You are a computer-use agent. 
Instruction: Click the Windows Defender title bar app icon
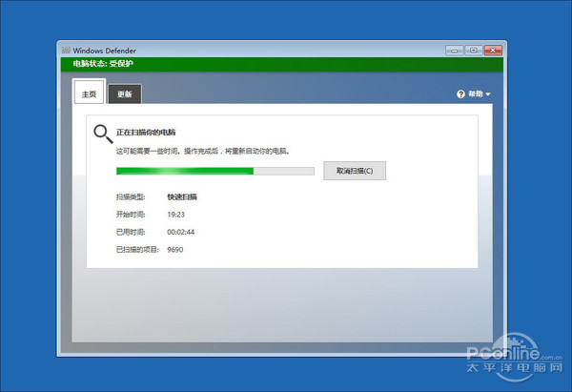coord(65,50)
